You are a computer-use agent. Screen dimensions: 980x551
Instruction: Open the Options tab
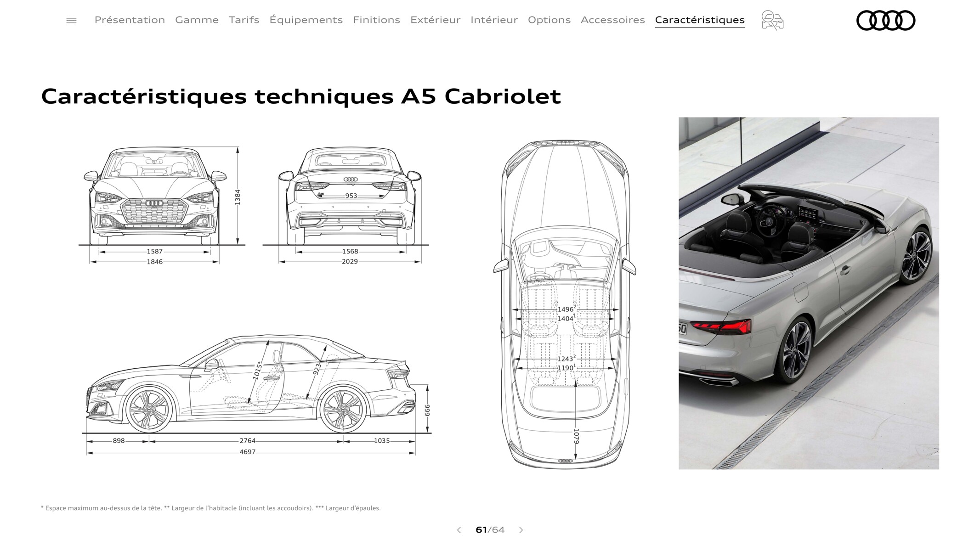click(x=549, y=20)
